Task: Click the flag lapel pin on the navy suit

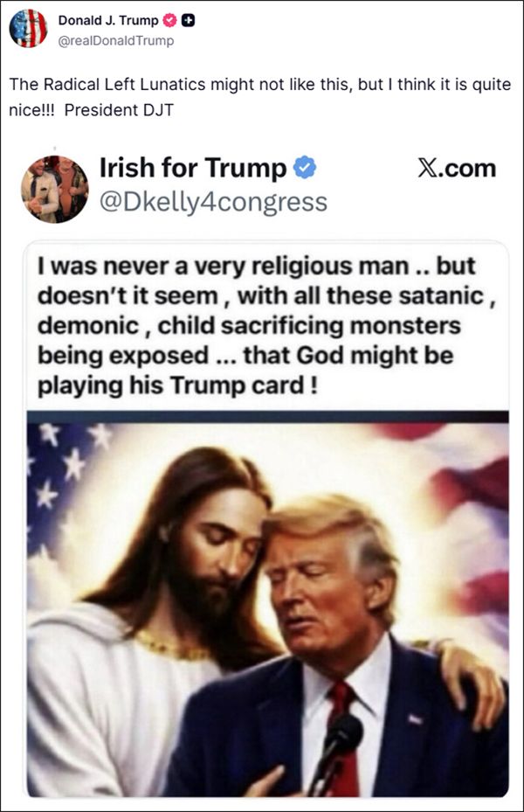Action: point(415,719)
